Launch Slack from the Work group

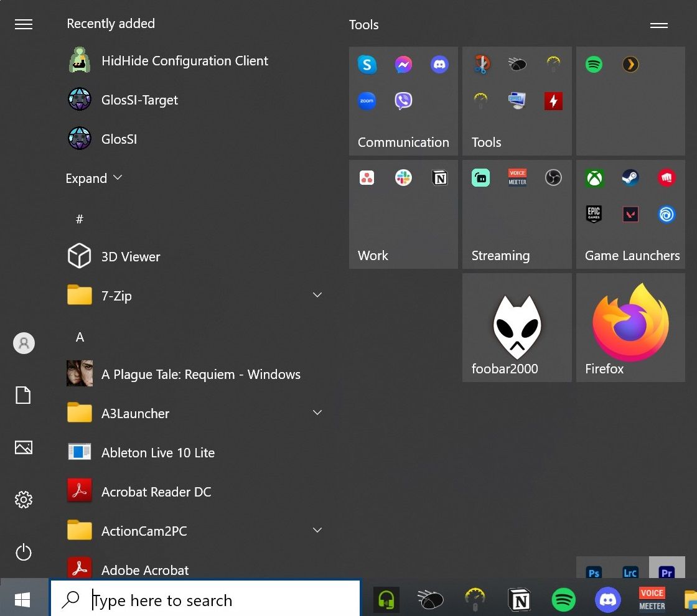pyautogui.click(x=403, y=177)
